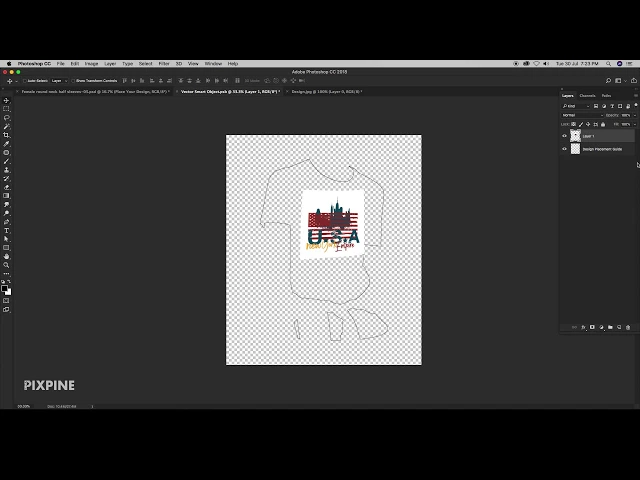
Task: Create a new group folder button
Action: click(x=610, y=327)
